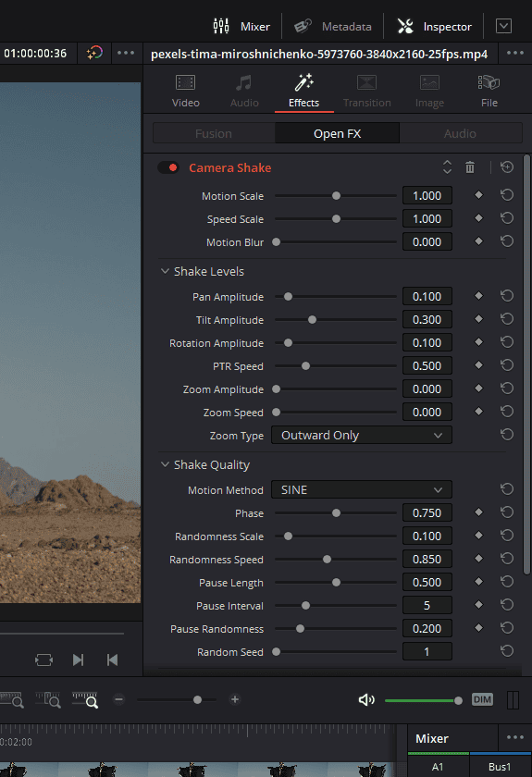Open the Motion Method dropdown
Viewport: 532px width, 777px height.
362,489
